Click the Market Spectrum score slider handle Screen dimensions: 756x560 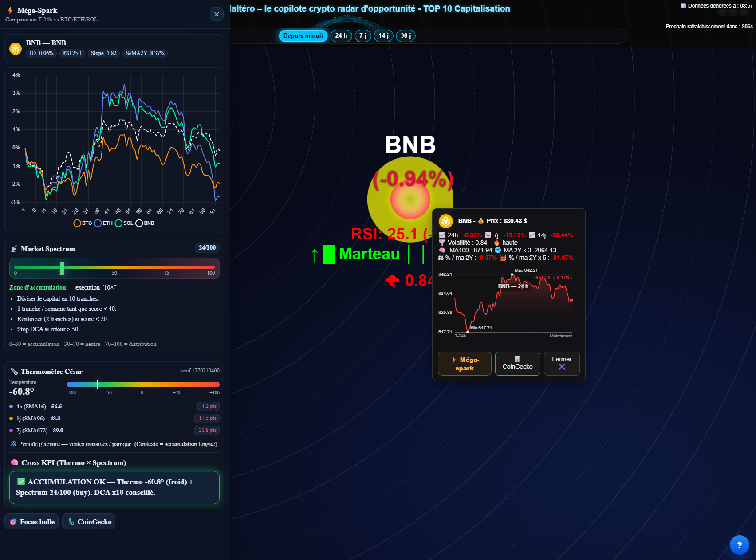[x=62, y=268]
